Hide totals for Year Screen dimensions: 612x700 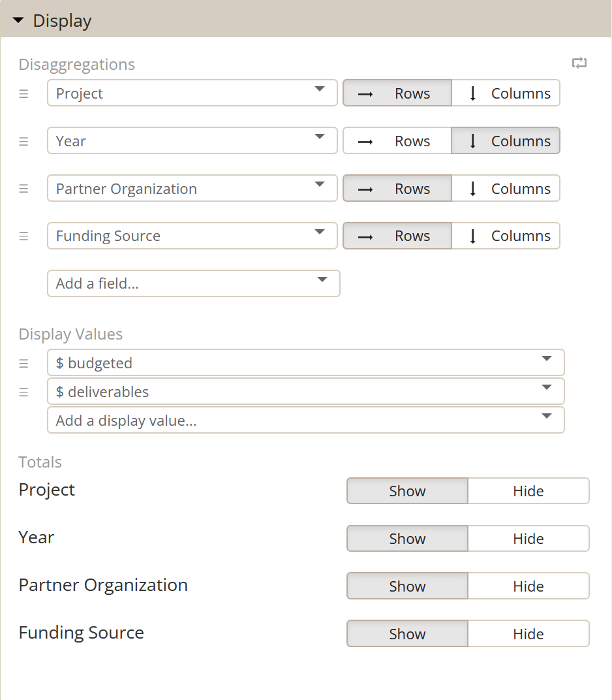click(528, 539)
